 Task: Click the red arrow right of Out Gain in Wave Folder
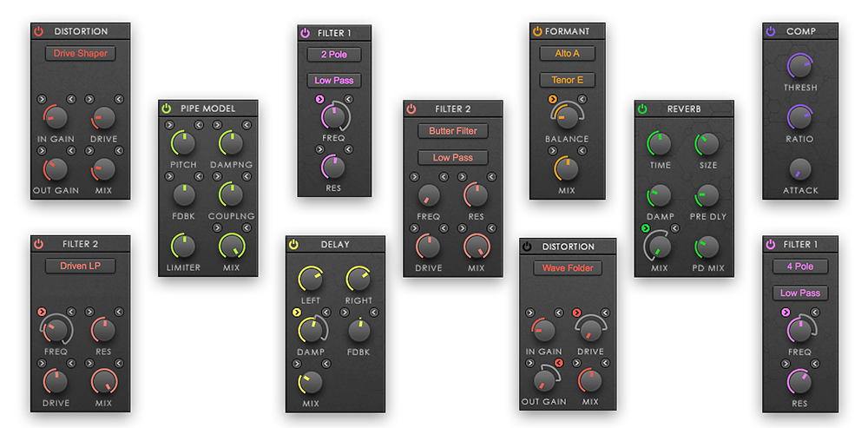(559, 363)
